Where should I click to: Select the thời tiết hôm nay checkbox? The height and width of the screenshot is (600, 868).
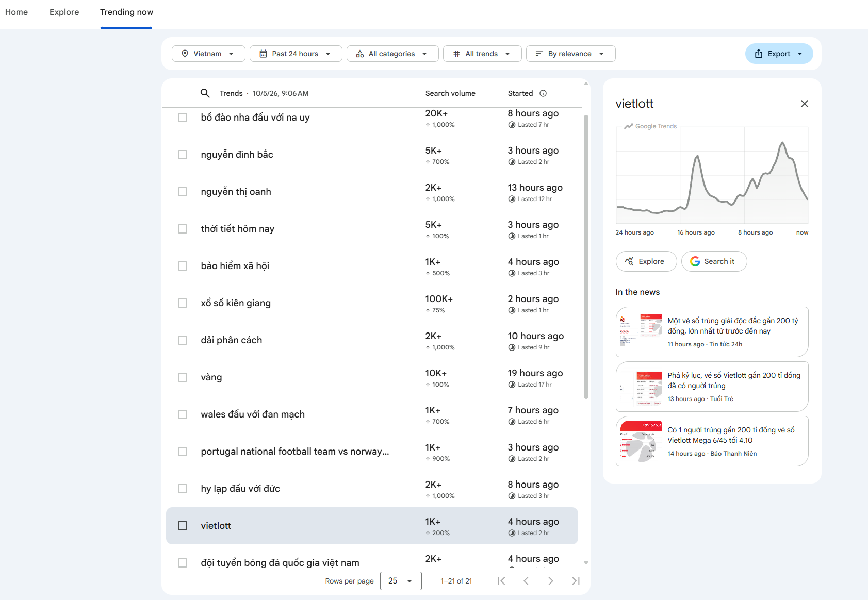(x=183, y=229)
